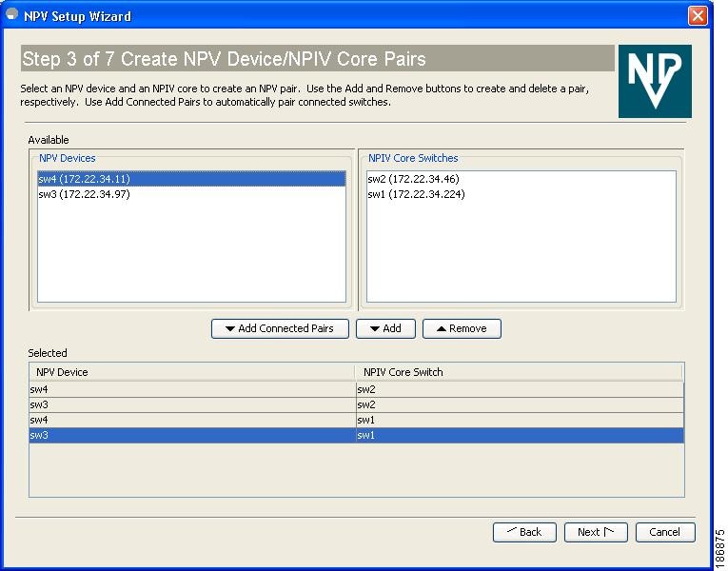Select sw2 in the first selected pair row
The height and width of the screenshot is (571, 728).
520,389
